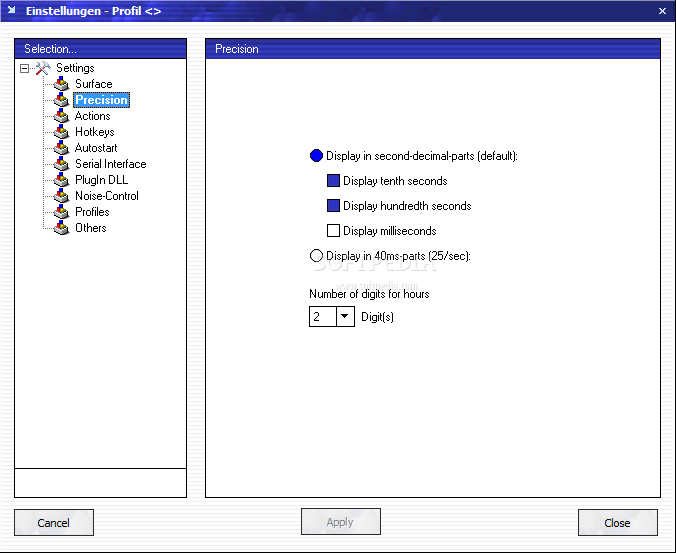The image size is (676, 553).
Task: Click the Settings hammer-and-wrench icon
Action: coord(43,68)
